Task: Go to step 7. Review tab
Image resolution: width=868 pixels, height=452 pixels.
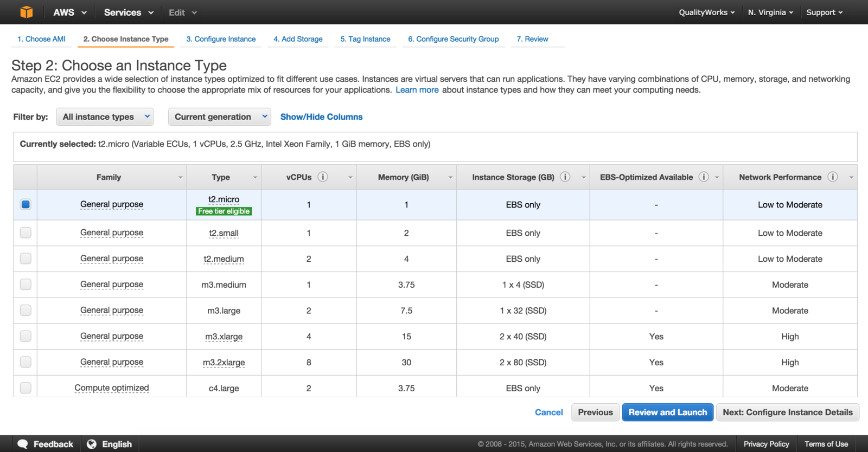Action: (532, 39)
